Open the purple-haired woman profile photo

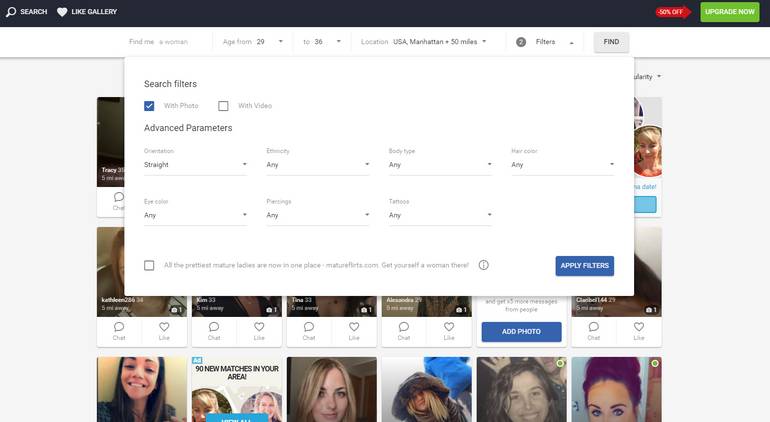pyautogui.click(x=616, y=390)
